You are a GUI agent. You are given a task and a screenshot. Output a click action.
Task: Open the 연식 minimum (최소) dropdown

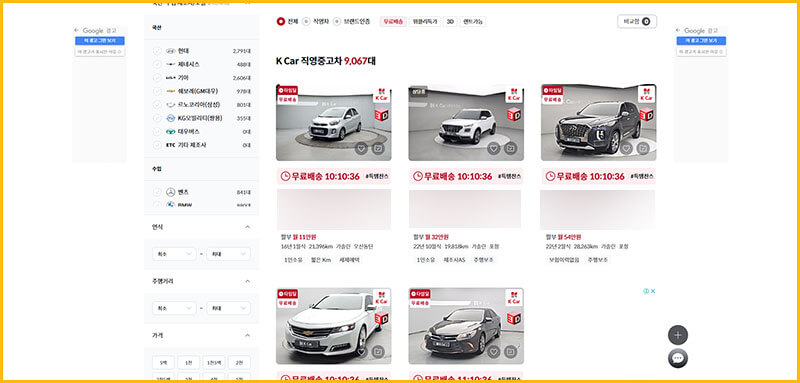point(174,253)
